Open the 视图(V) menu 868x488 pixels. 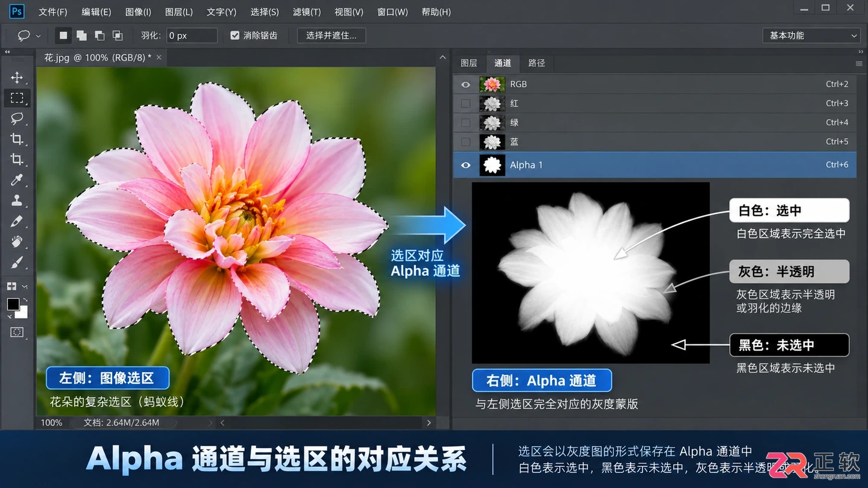tap(349, 12)
